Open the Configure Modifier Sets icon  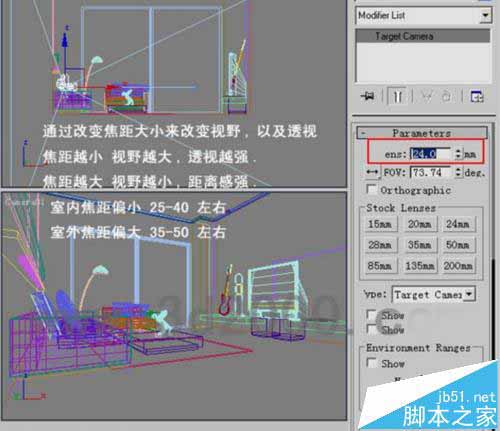click(477, 97)
